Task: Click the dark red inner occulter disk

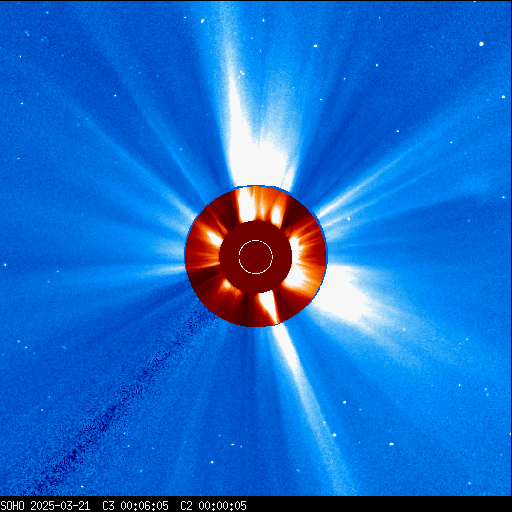Action: point(256,257)
